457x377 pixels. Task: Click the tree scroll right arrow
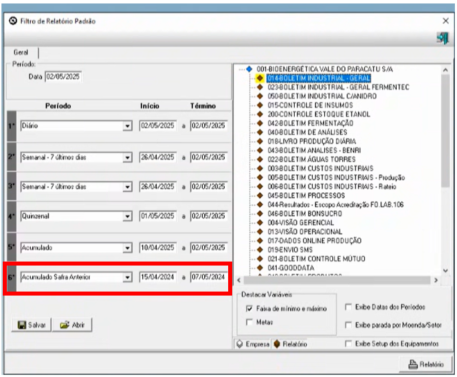[x=436, y=280]
